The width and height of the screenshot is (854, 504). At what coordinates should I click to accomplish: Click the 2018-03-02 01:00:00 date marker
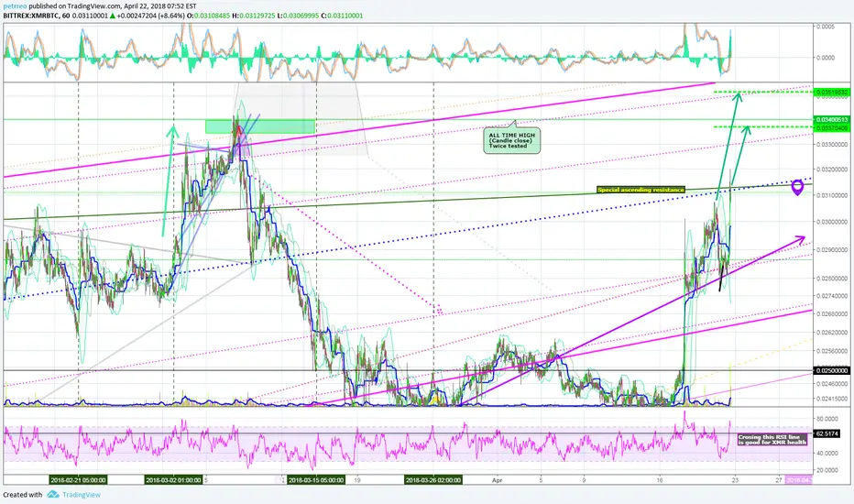coord(173,480)
